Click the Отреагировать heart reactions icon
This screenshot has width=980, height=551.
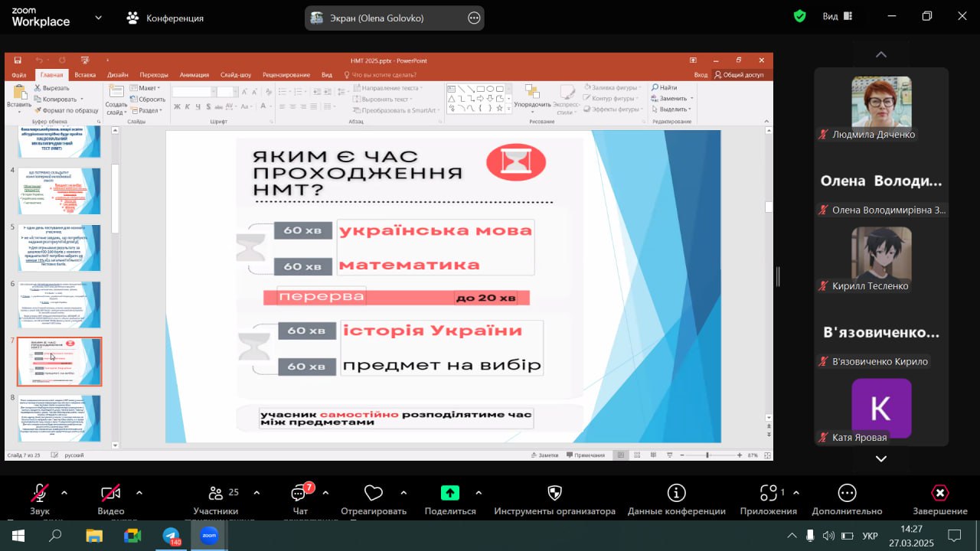373,494
